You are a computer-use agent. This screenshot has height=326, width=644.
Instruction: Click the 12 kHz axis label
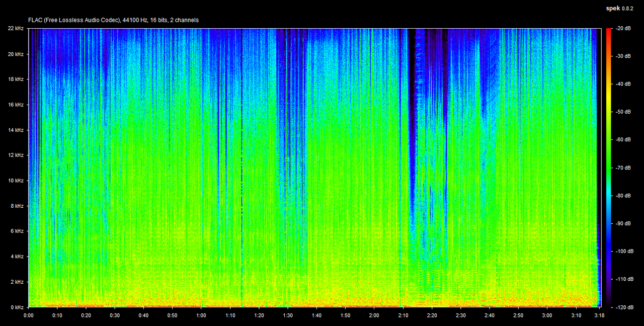[x=16, y=155]
